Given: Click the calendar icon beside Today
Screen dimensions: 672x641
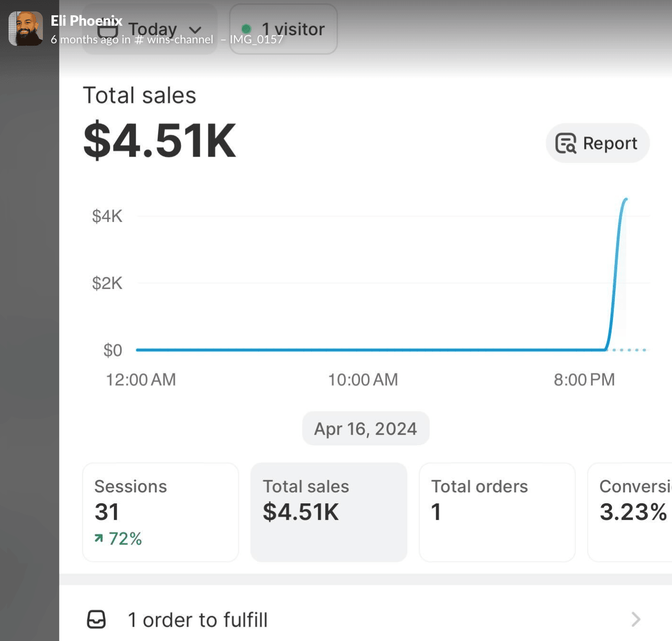Looking at the screenshot, I should click(108, 31).
